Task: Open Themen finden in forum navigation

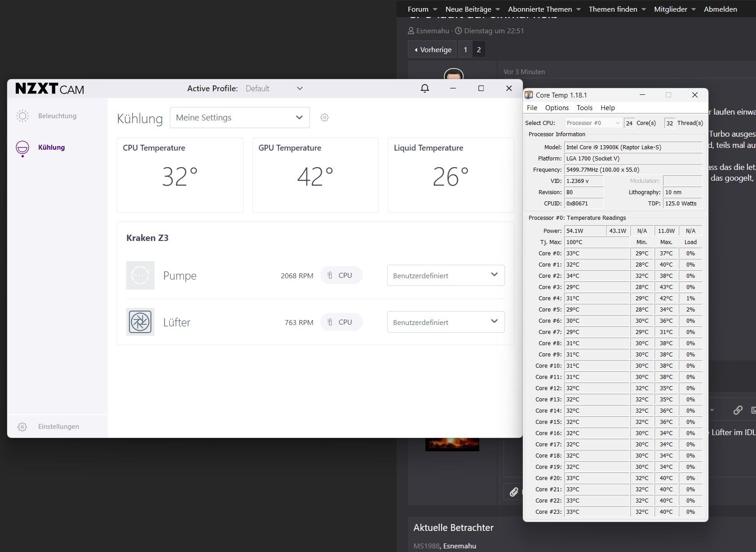Action: [613, 9]
